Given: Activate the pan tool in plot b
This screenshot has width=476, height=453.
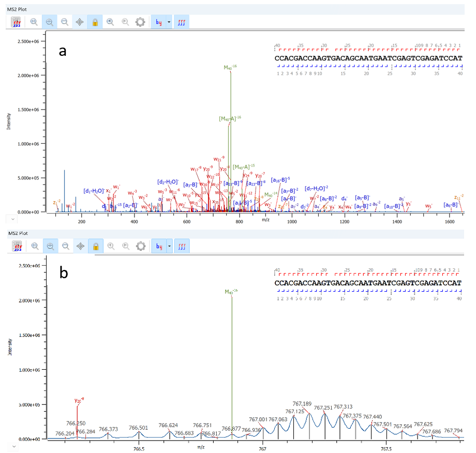Looking at the screenshot, I should point(80,246).
